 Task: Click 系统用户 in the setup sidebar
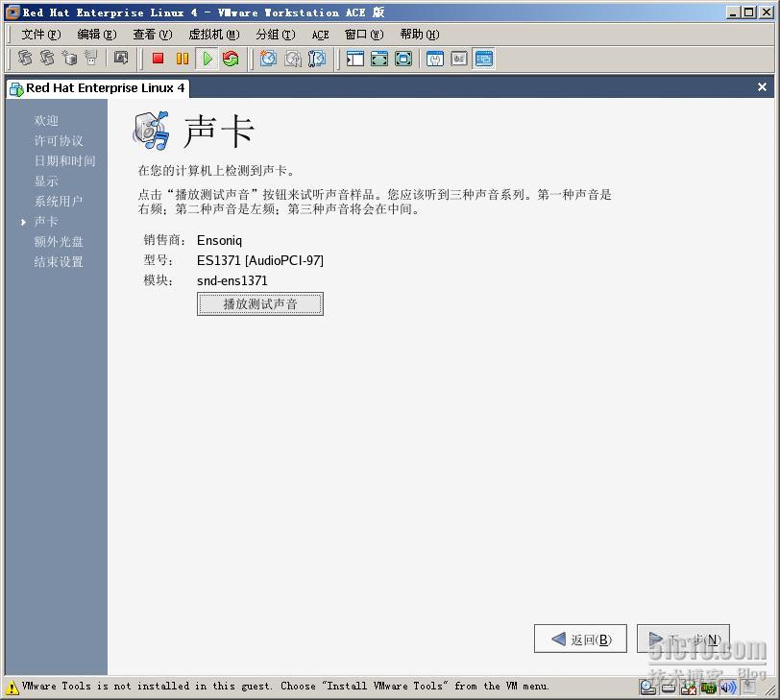tap(59, 202)
